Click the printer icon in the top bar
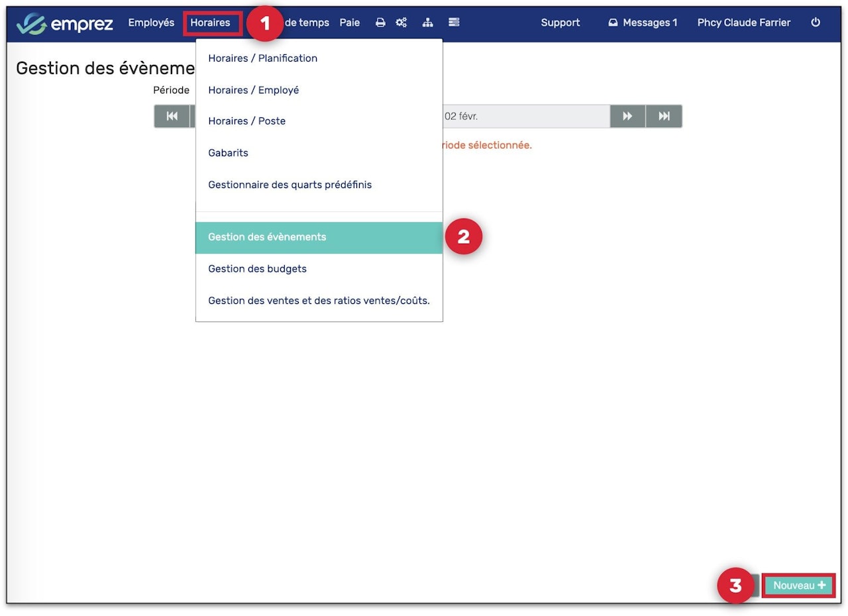The height and width of the screenshot is (616, 848). click(380, 23)
